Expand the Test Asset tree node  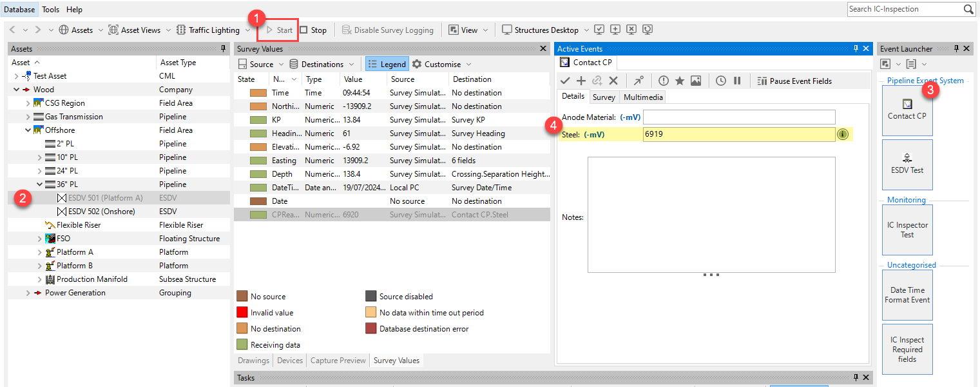point(16,76)
